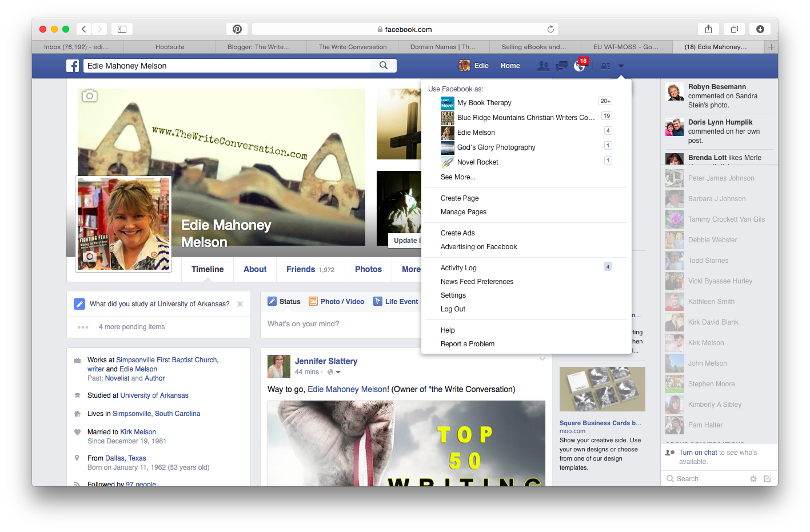Screen dimensions: 810x532
Task: Toggle the Safari sidebar button
Action: [x=122, y=29]
